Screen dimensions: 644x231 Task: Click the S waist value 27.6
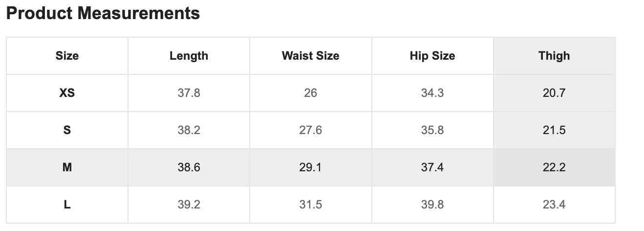(310, 130)
